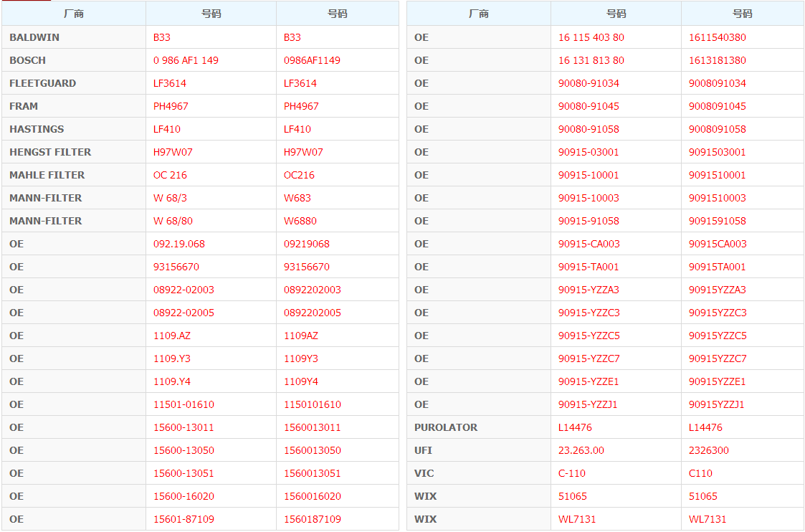Open BOSCH number 0 986 AF1 149

(186, 61)
